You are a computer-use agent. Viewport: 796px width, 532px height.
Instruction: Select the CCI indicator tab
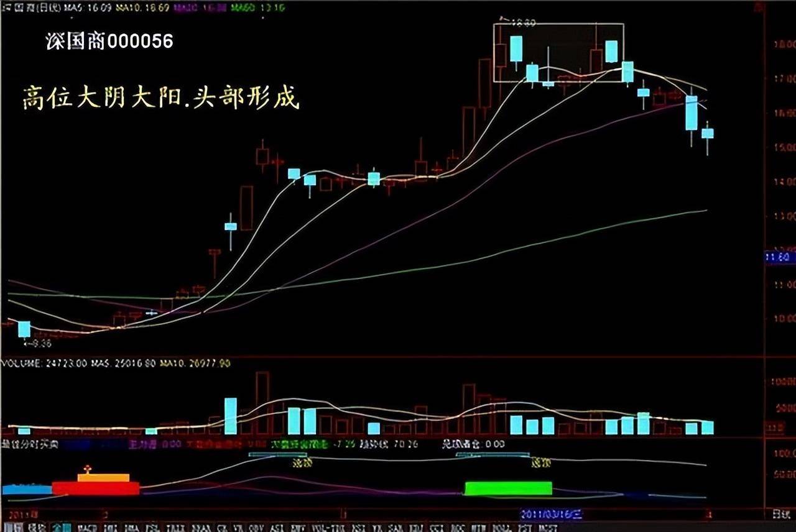pyautogui.click(x=437, y=528)
